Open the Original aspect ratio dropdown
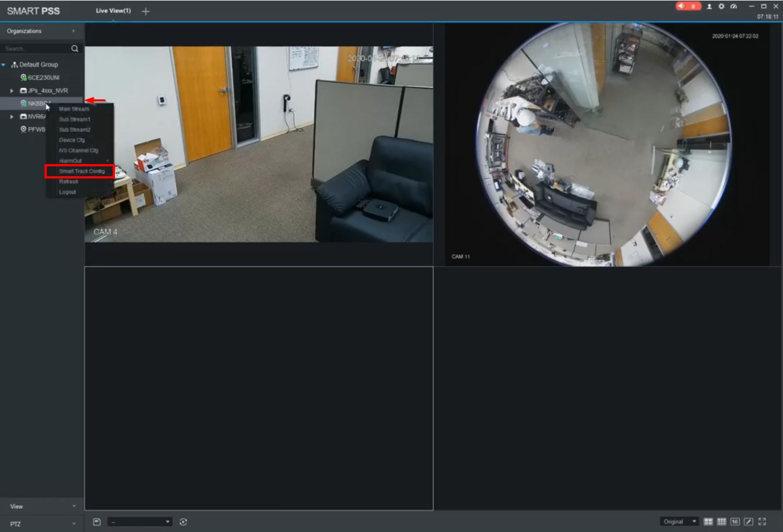The height and width of the screenshot is (532, 783). tap(680, 522)
